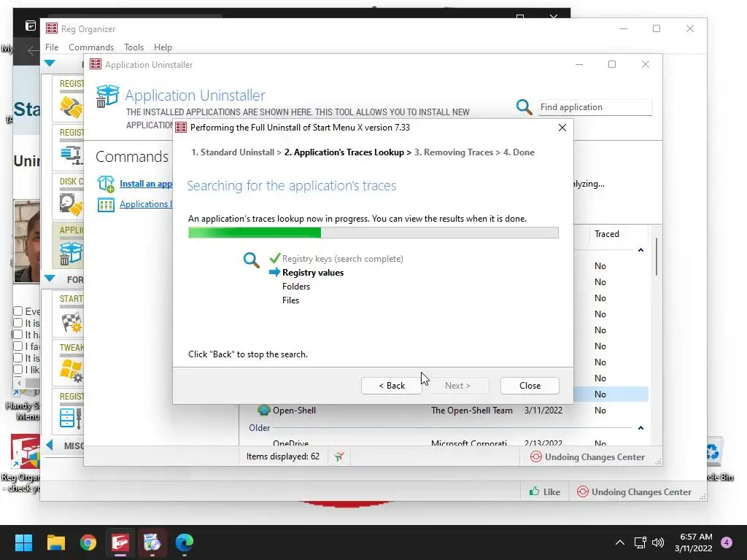The width and height of the screenshot is (747, 560).
Task: Show hidden system tray icons chevron
Action: 620,542
